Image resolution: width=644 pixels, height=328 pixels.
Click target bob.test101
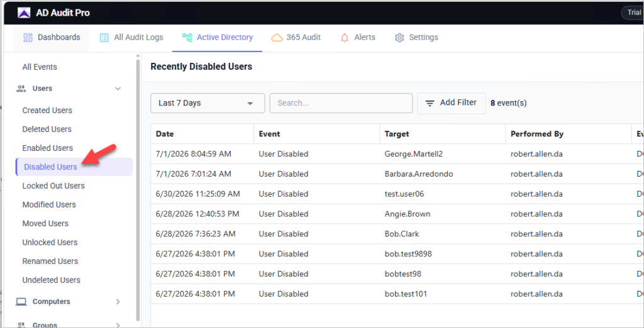(x=406, y=294)
